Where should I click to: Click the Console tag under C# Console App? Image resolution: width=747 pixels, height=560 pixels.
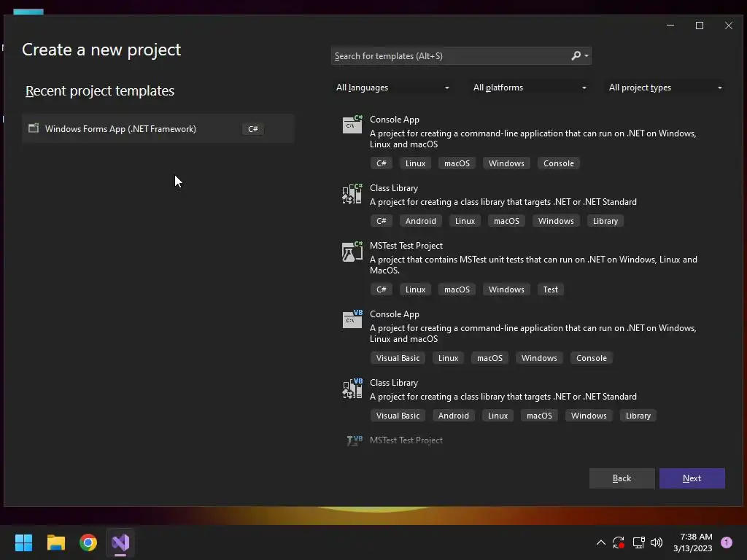(558, 163)
